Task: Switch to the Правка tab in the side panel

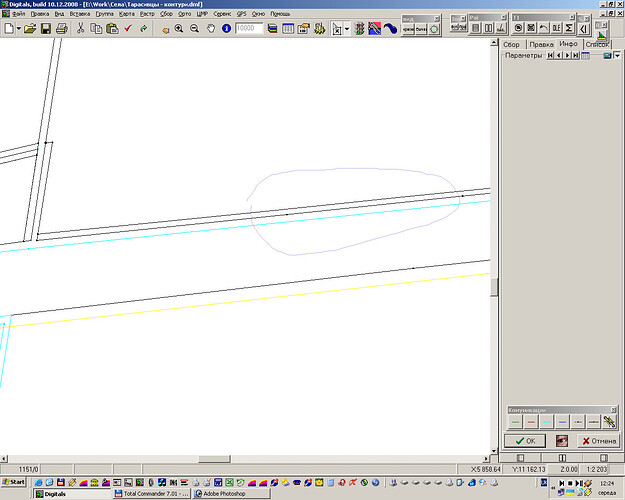Action: pos(541,45)
